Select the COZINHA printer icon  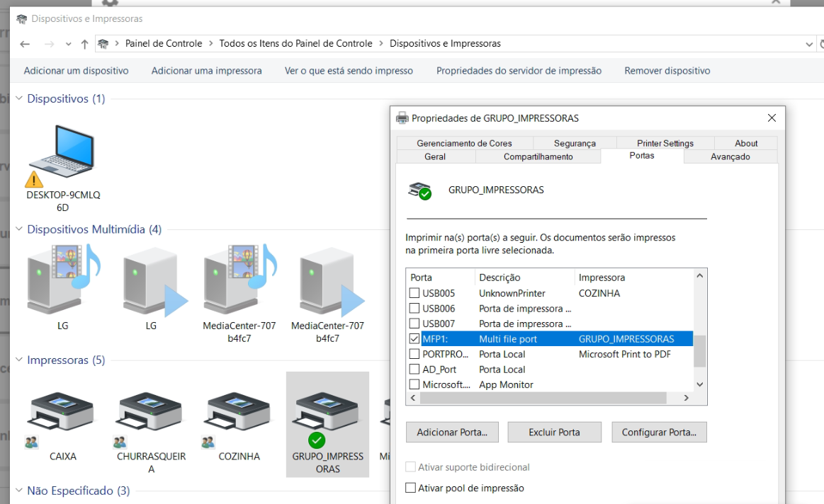coord(237,411)
